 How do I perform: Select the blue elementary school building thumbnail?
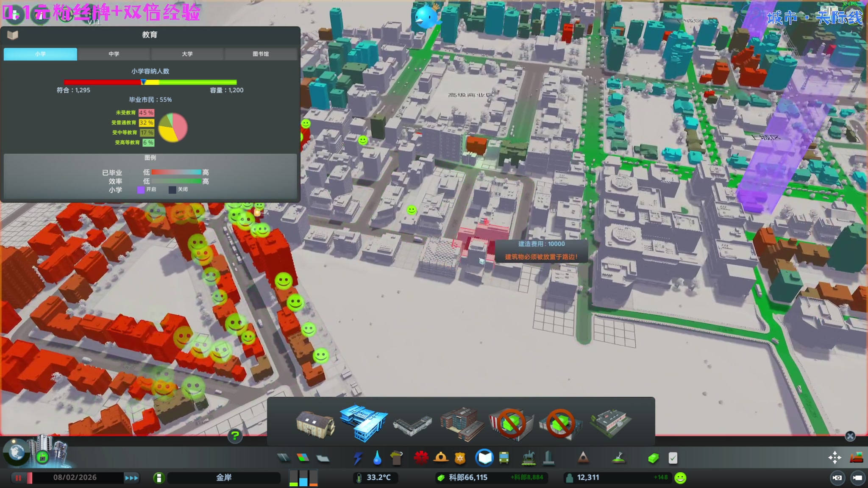[364, 422]
